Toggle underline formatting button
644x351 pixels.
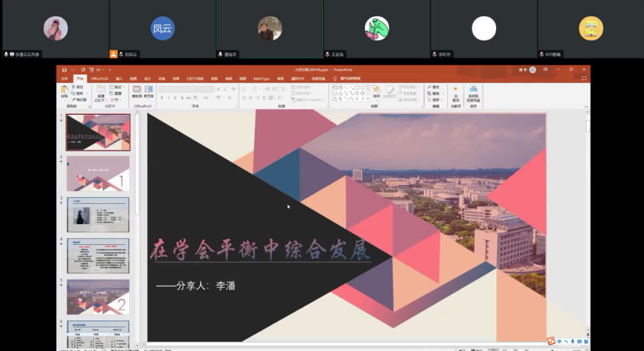click(x=174, y=98)
